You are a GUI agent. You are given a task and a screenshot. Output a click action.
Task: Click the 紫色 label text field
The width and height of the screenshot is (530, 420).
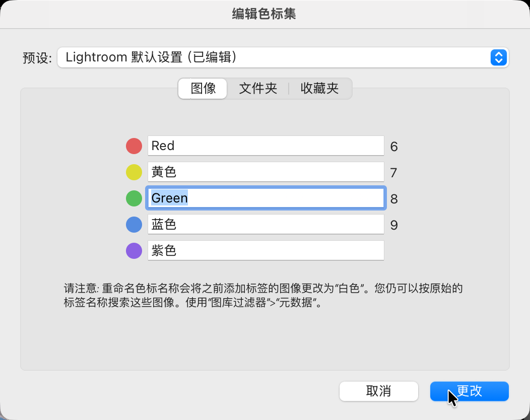tap(266, 250)
